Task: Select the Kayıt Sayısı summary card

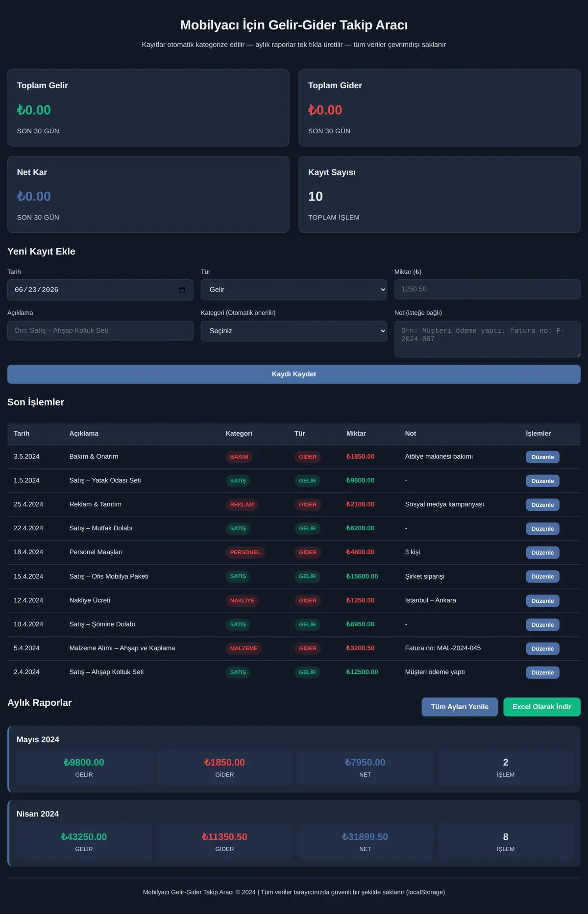Action: [440, 195]
